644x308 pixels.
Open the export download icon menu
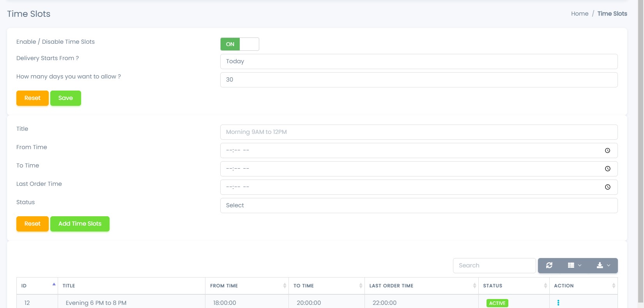(603, 265)
